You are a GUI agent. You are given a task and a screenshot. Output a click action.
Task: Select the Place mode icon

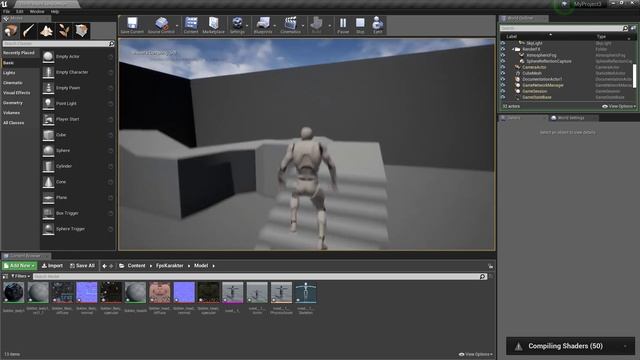click(11, 31)
